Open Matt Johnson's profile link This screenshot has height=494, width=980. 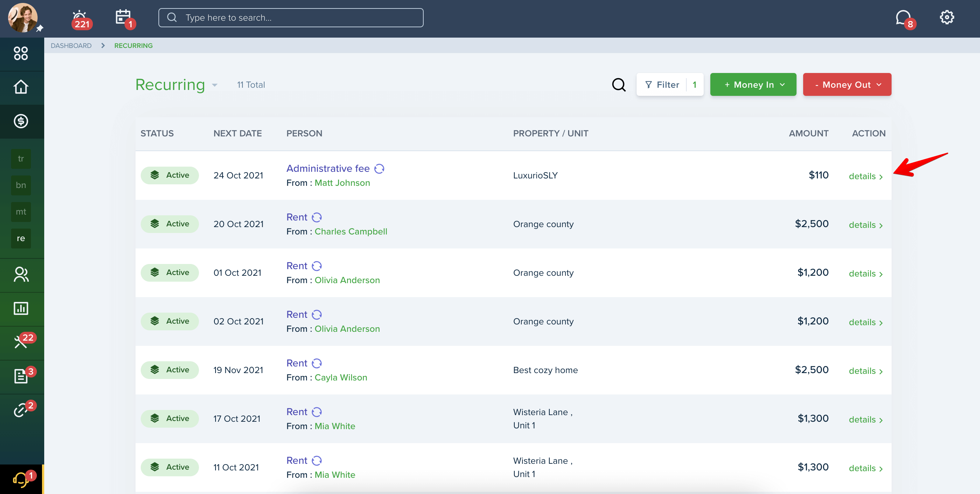click(342, 183)
